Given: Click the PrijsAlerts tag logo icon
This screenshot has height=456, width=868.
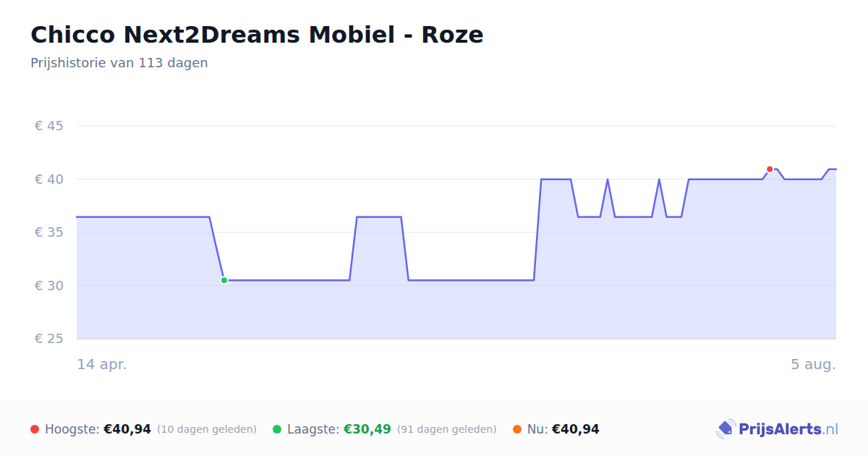Looking at the screenshot, I should pos(726,429).
